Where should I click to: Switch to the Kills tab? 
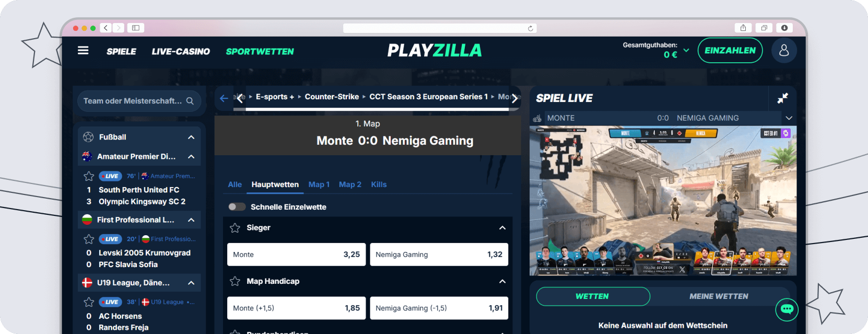tap(379, 185)
